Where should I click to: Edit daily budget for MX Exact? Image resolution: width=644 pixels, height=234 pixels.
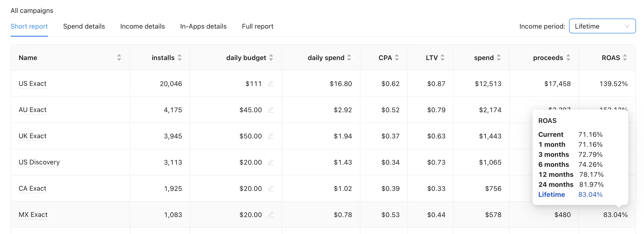pyautogui.click(x=271, y=214)
